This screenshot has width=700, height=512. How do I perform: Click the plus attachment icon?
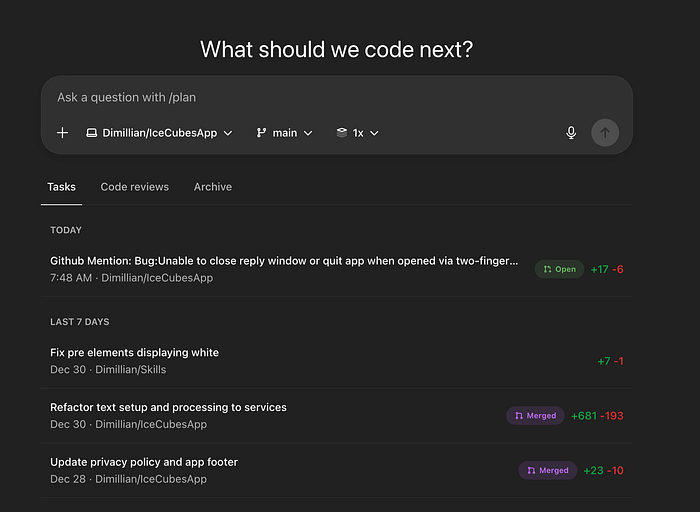(x=62, y=133)
